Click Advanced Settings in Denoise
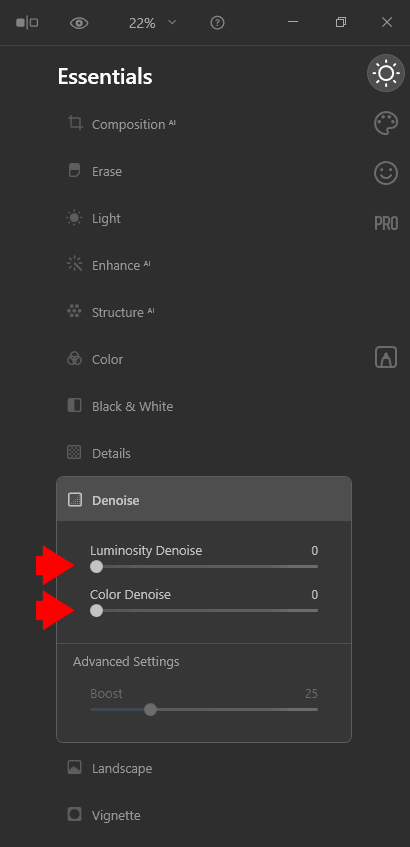Image resolution: width=410 pixels, height=847 pixels. pos(126,661)
